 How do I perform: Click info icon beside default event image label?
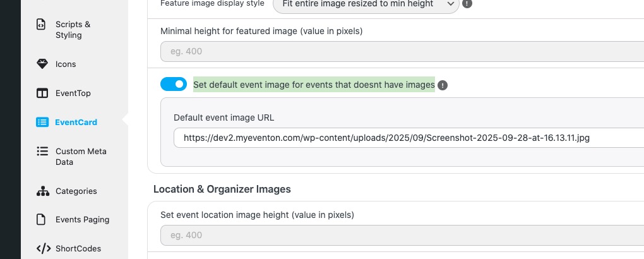pyautogui.click(x=443, y=85)
